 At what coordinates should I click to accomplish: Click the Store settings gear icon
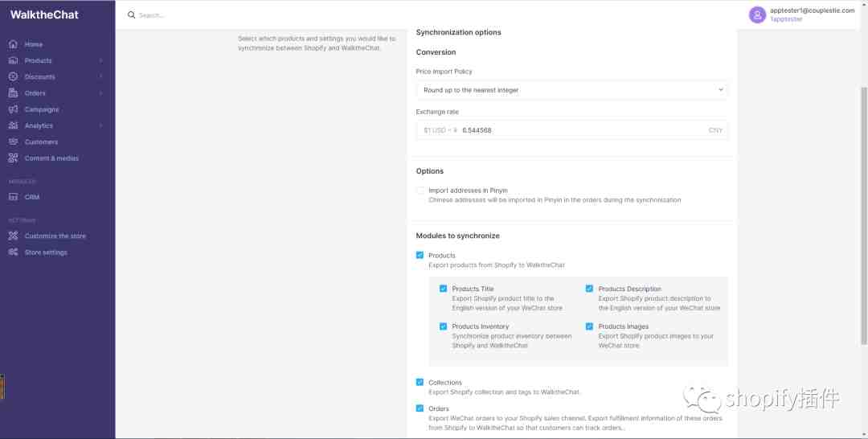(x=14, y=252)
